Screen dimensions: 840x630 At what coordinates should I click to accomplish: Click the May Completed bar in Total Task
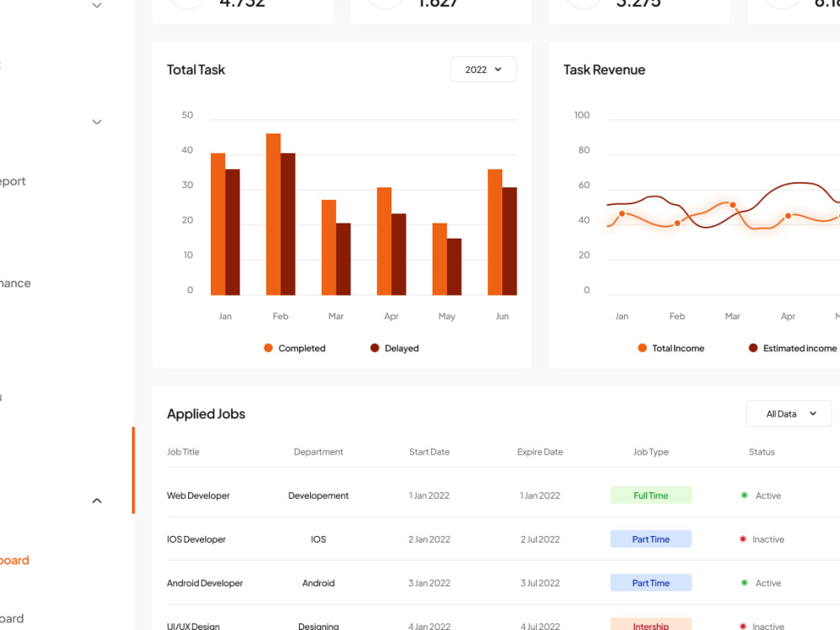pos(439,260)
